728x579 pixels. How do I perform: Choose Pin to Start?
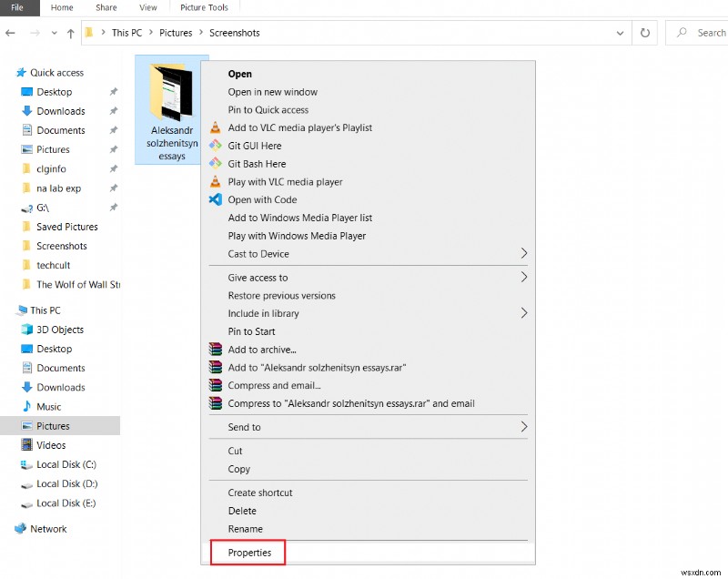251,331
